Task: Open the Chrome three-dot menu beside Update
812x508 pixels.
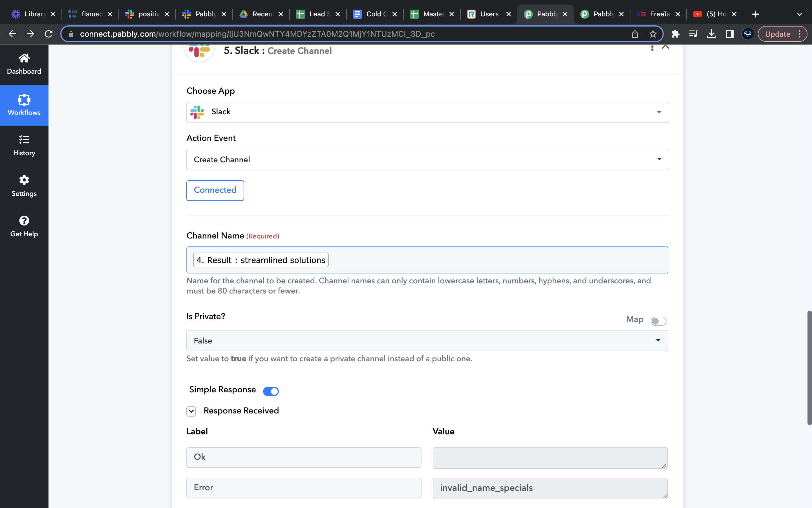Action: [800, 34]
